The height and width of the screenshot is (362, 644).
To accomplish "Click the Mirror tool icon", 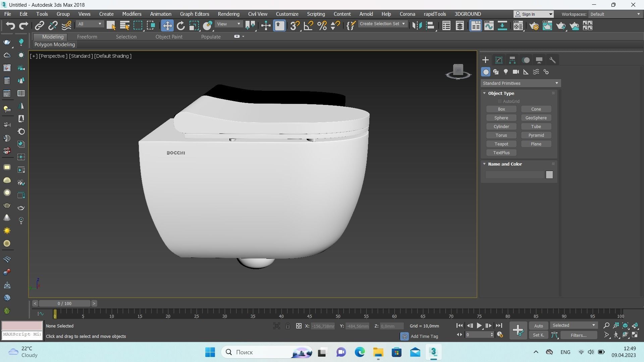I will pos(417,26).
